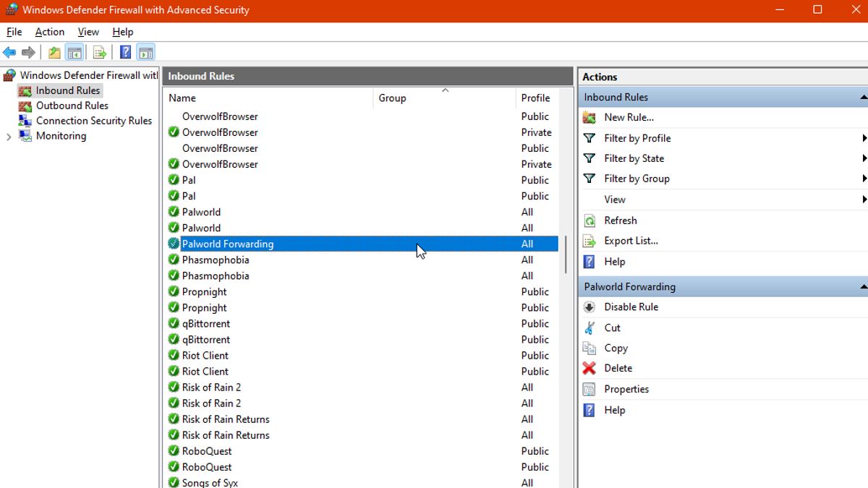Image resolution: width=868 pixels, height=488 pixels.
Task: Open the View menu
Action: click(x=88, y=32)
